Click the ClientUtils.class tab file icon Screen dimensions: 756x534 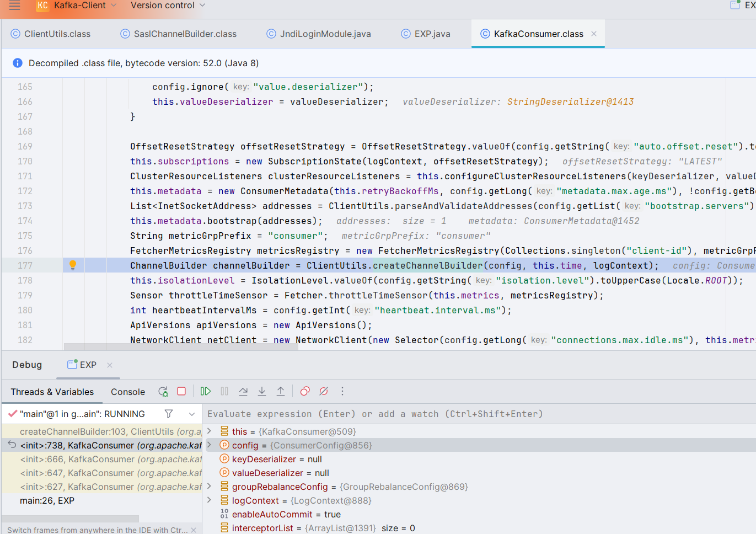(x=15, y=34)
